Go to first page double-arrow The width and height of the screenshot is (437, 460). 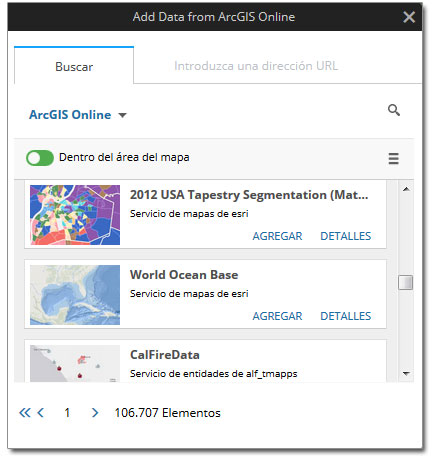(x=25, y=413)
